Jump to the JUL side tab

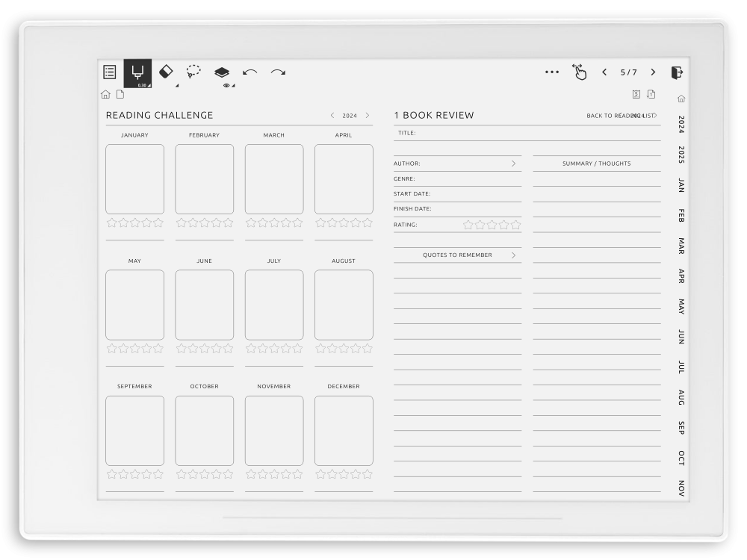point(681,367)
